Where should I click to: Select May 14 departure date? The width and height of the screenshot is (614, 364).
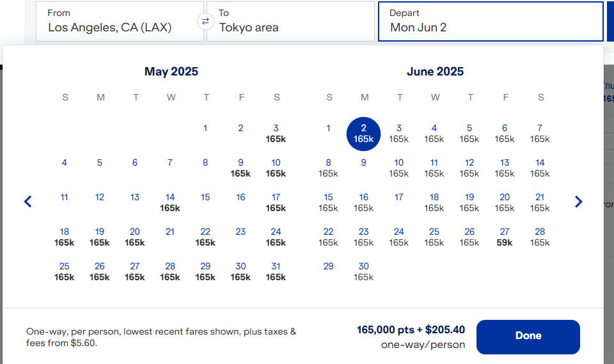pyautogui.click(x=170, y=202)
